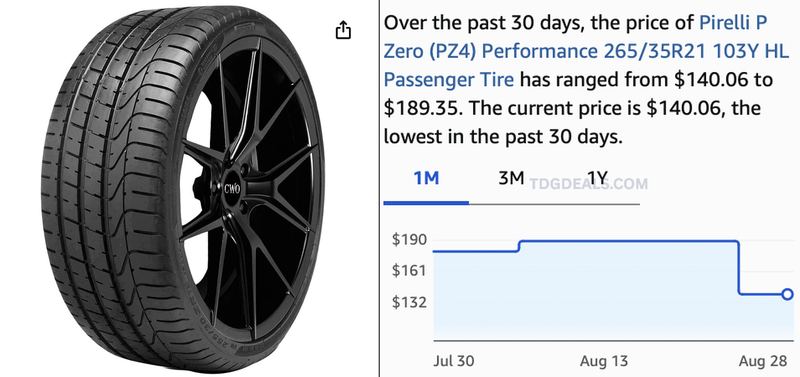Click the CWO wheel center cap logo
The width and height of the screenshot is (800, 377).
[232, 188]
